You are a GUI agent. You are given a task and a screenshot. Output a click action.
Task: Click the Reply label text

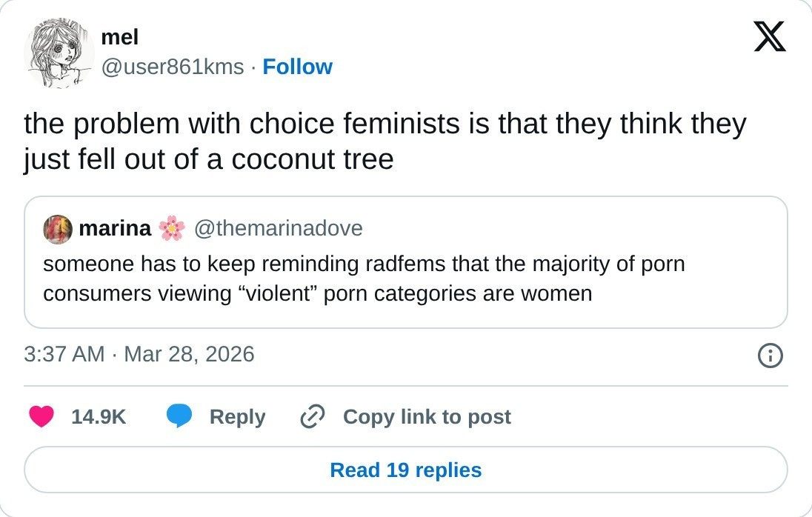point(238,417)
